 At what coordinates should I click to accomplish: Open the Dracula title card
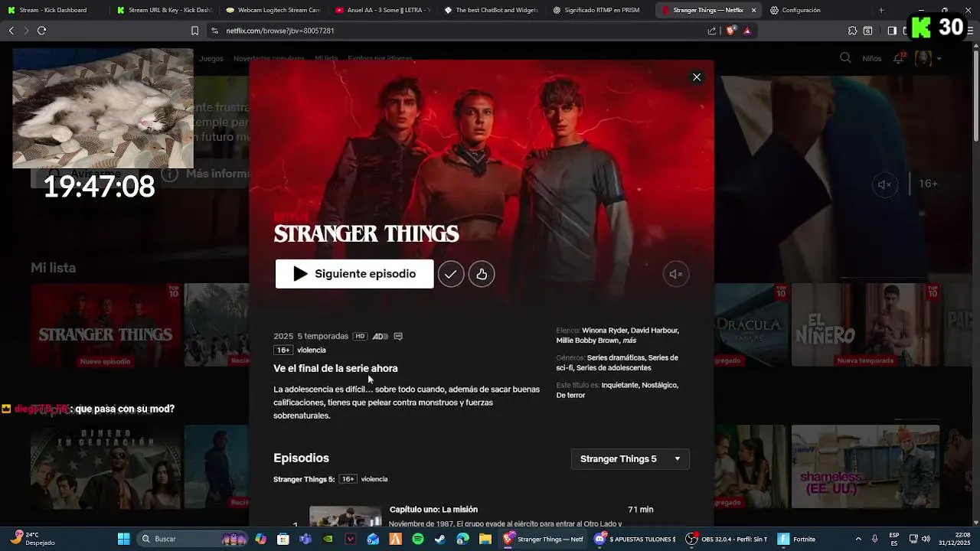[x=751, y=326]
